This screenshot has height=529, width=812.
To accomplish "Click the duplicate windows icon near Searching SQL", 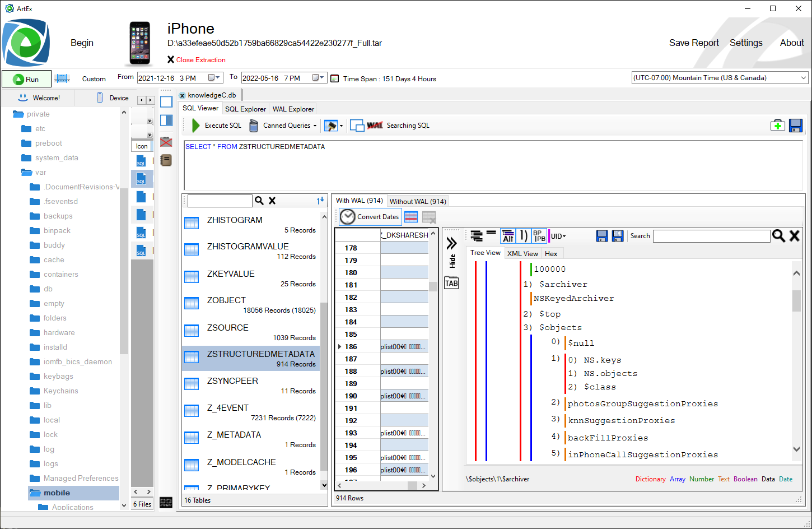I will point(357,126).
